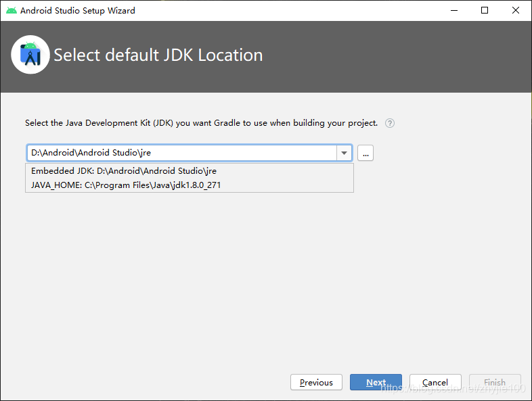532x401 pixels.
Task: Maximize the Setup Wizard window
Action: click(485, 11)
